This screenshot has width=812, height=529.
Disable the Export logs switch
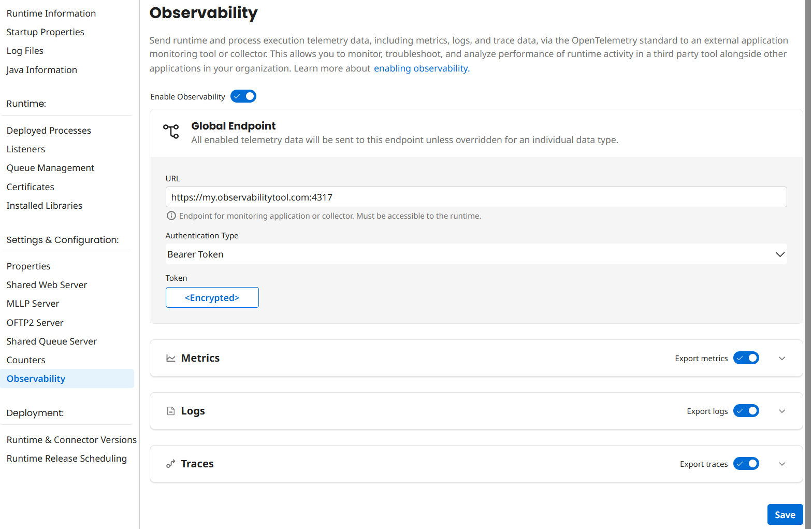746,411
